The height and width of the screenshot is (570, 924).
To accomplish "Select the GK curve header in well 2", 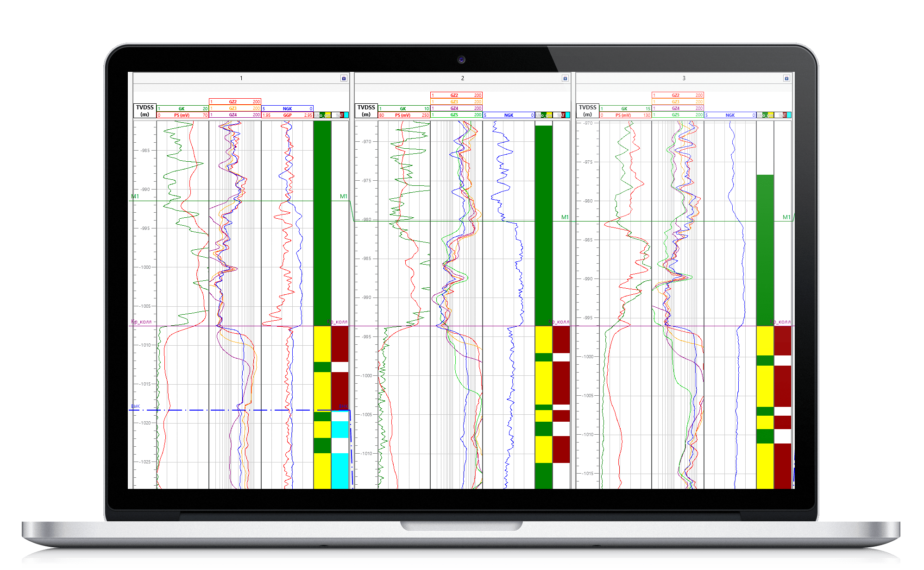I will [x=404, y=109].
